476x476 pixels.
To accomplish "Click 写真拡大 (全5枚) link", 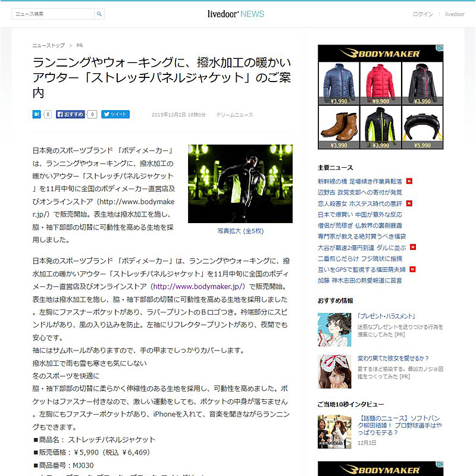I will tap(240, 231).
